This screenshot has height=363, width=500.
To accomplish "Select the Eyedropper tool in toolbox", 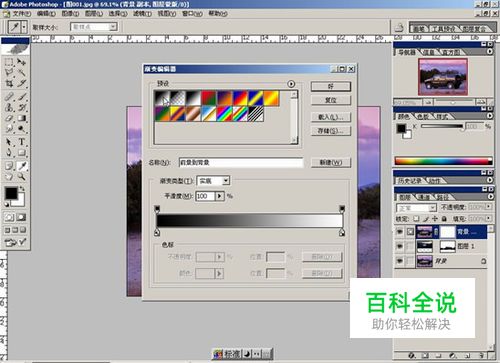I will (22, 166).
